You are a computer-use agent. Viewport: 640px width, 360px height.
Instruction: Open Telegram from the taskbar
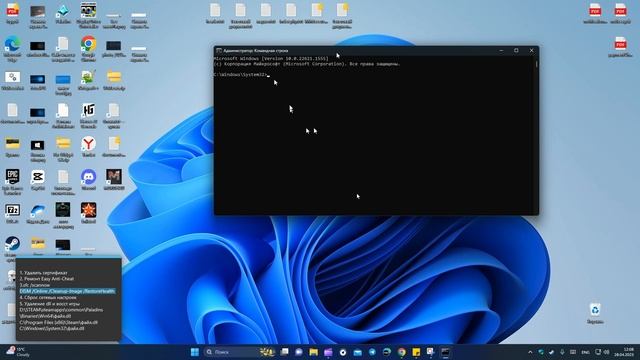point(372,352)
